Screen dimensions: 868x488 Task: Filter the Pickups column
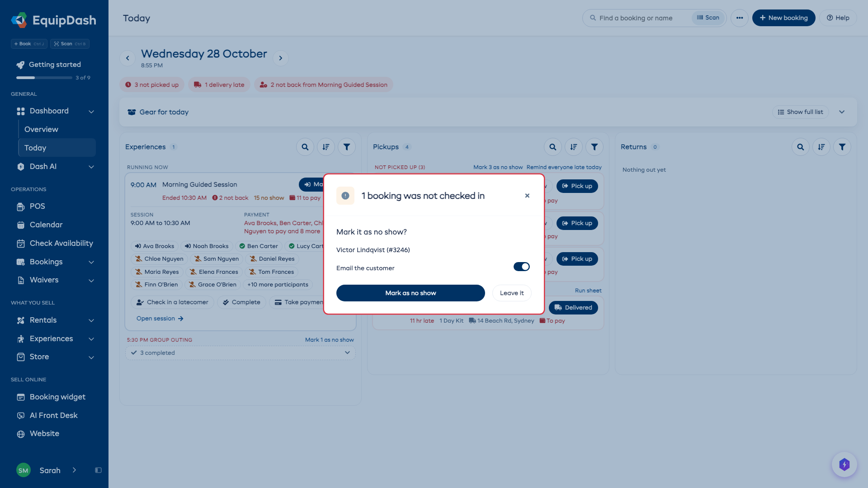click(x=594, y=147)
